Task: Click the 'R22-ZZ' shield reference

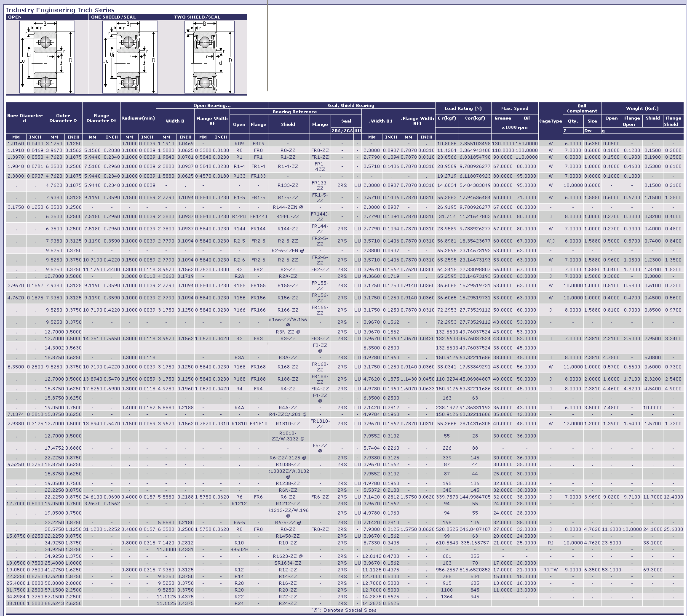Action: tap(288, 597)
